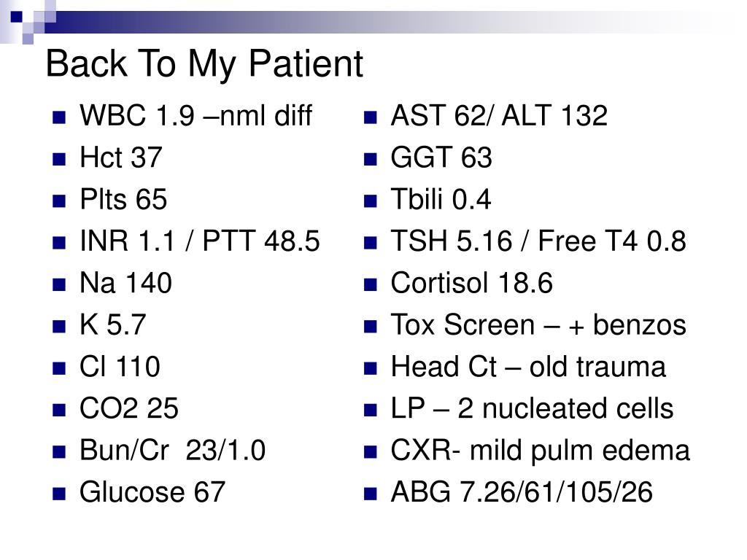Click the dark blue square in the corner decoration

point(17,17)
